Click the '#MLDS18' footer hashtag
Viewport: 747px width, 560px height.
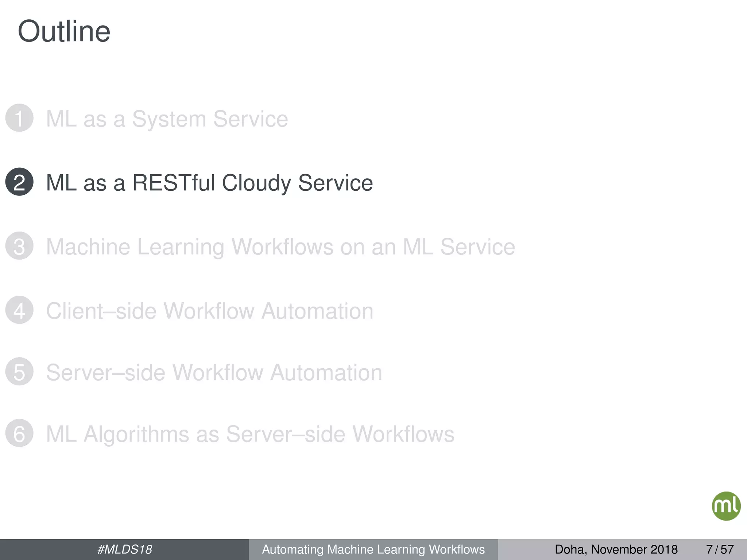[124, 549]
